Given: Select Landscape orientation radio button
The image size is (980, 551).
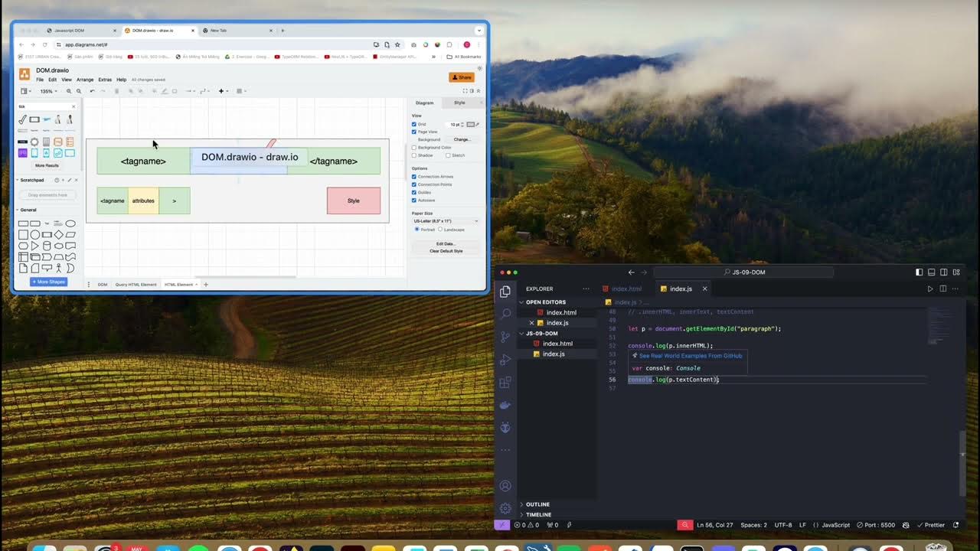Looking at the screenshot, I should tap(440, 229).
